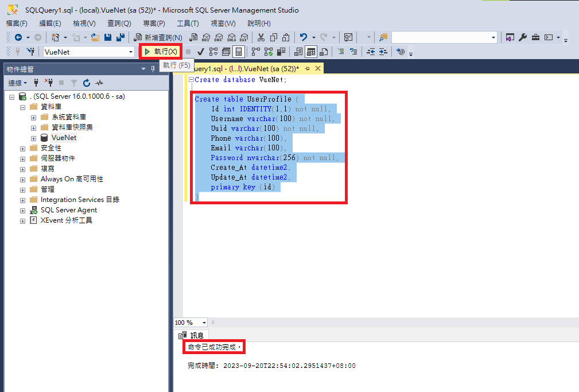Uncomment the selected lines

tap(353, 52)
